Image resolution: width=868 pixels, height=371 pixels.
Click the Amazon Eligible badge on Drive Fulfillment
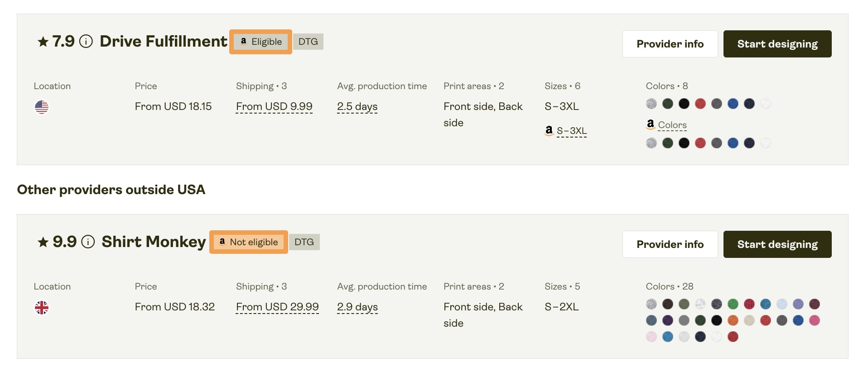point(260,41)
